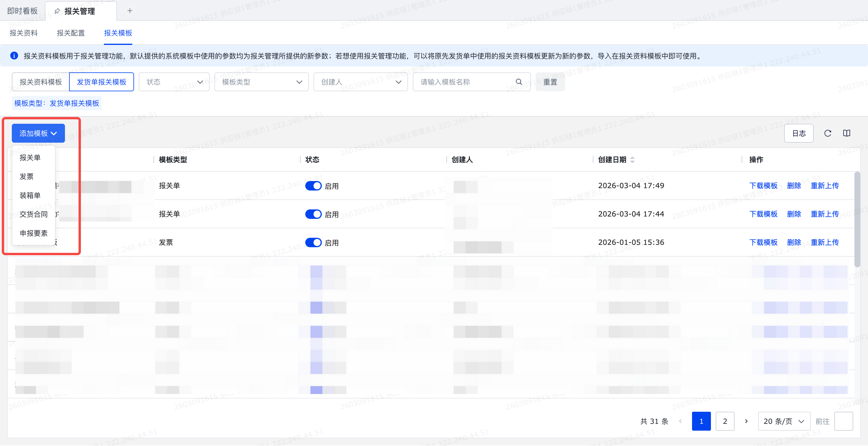Toggle off the first row 启用 switch
This screenshot has height=446, width=868.
(313, 186)
